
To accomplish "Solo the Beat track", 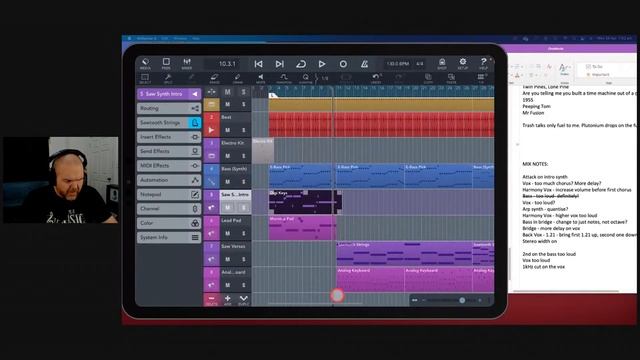I will point(244,130).
